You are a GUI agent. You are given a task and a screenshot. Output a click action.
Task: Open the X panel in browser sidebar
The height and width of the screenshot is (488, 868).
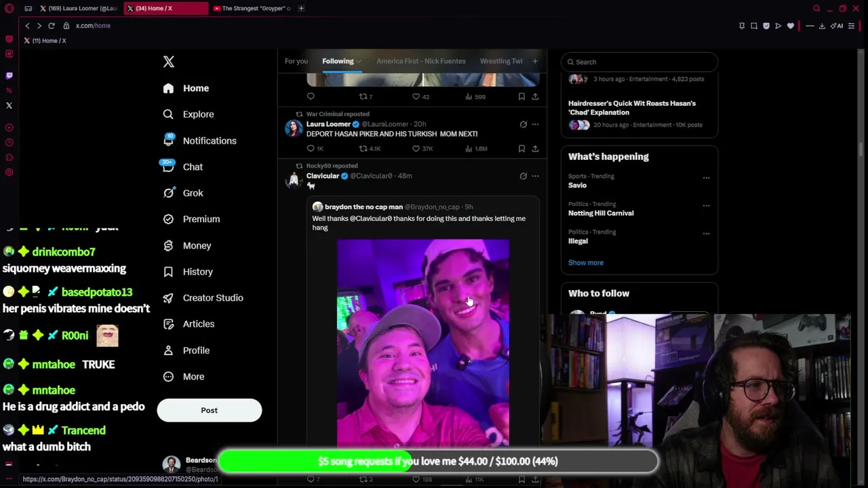coord(9,105)
